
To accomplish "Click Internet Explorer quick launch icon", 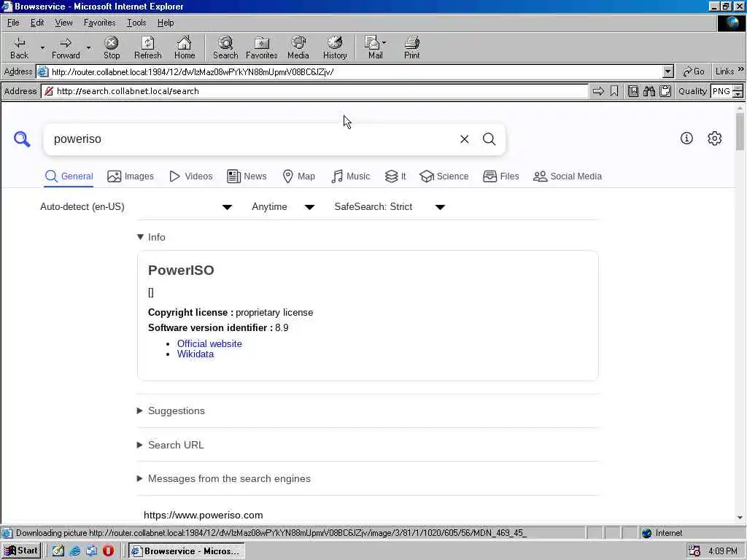I will 75,551.
